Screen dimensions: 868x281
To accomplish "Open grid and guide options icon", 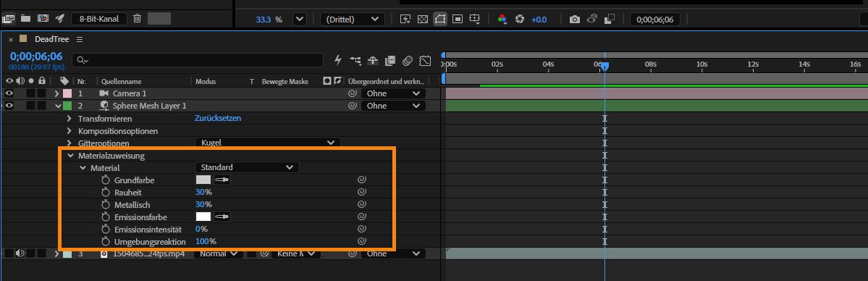I will coord(475,19).
